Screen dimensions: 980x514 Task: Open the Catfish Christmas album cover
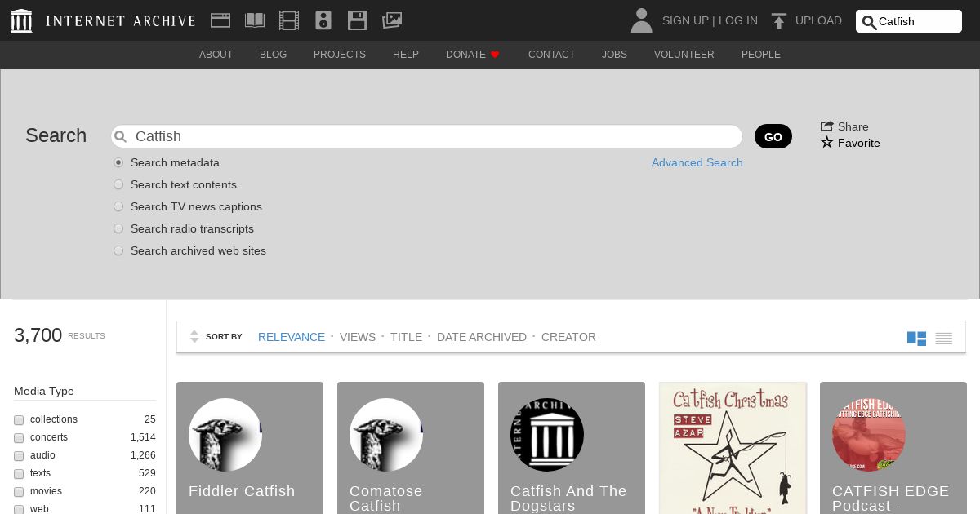733,448
